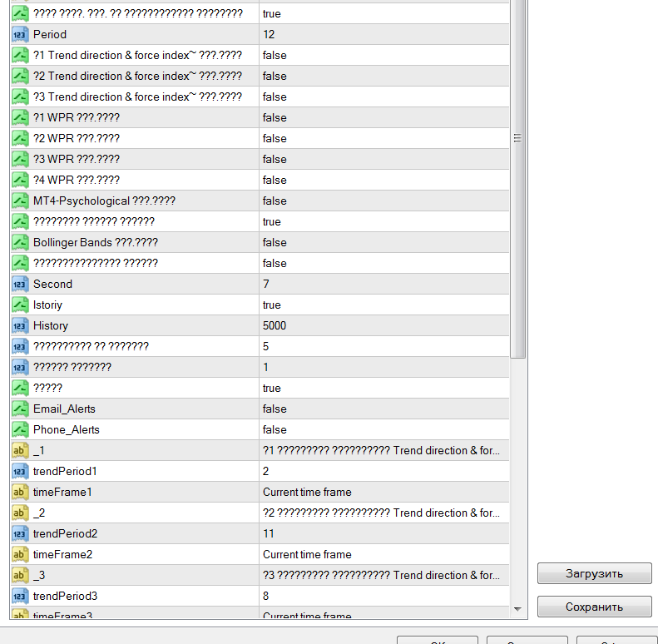Click the boolean icon beside ?3 WPR

point(20,159)
